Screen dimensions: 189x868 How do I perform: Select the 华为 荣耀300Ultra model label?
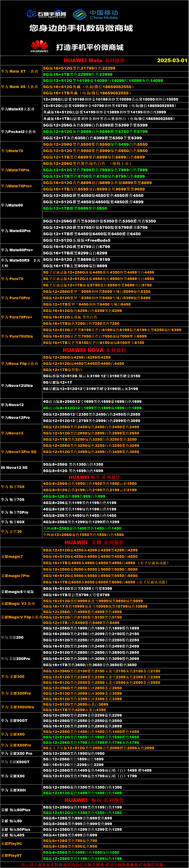pos(17,707)
